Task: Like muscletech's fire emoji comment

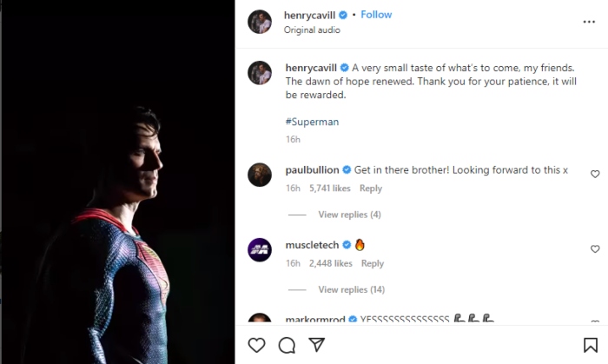Action: click(595, 249)
